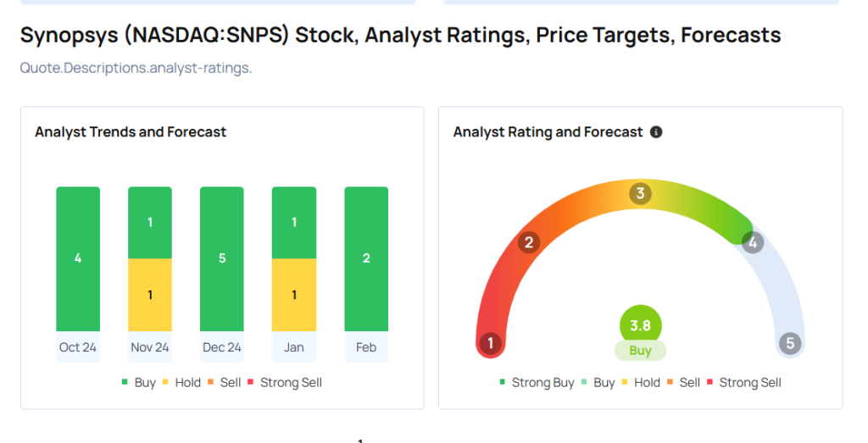Click the green 3.8 rating score circle
This screenshot has width=868, height=443.
point(640,325)
